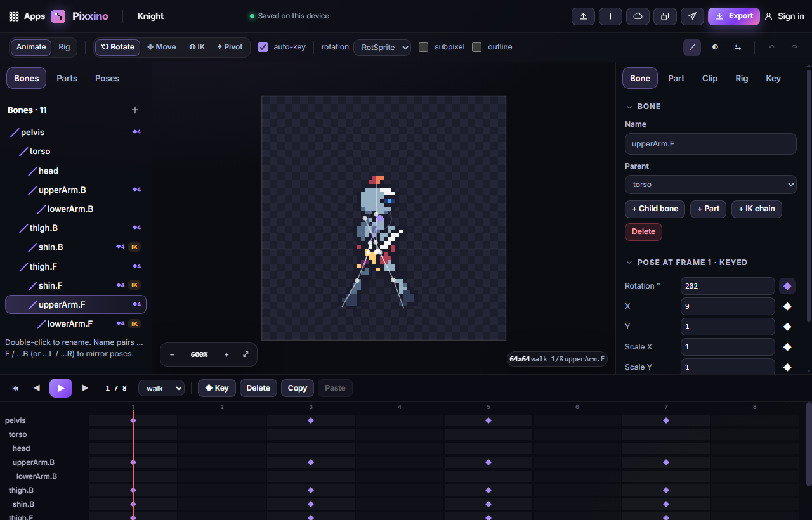Click the swap arrows icon
The image size is (812, 520).
pyautogui.click(x=738, y=47)
